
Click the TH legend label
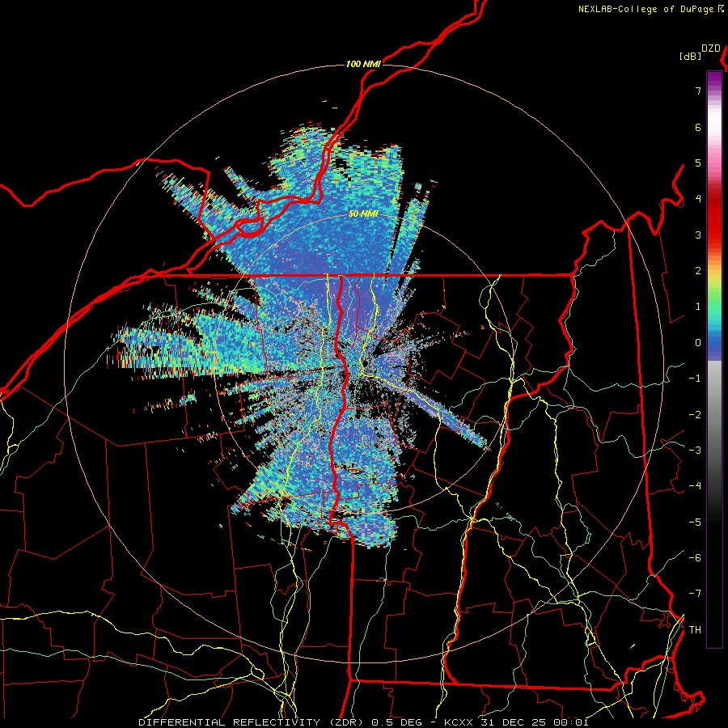click(695, 630)
